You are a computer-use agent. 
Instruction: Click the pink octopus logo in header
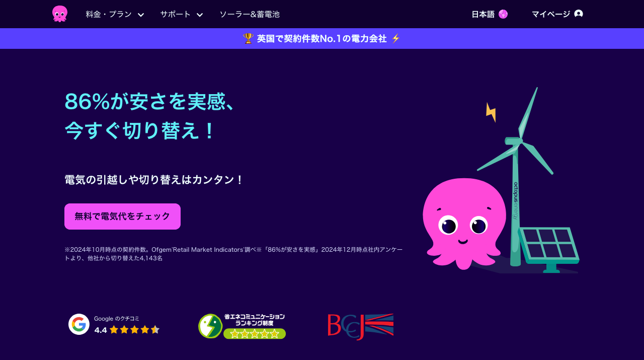60,14
